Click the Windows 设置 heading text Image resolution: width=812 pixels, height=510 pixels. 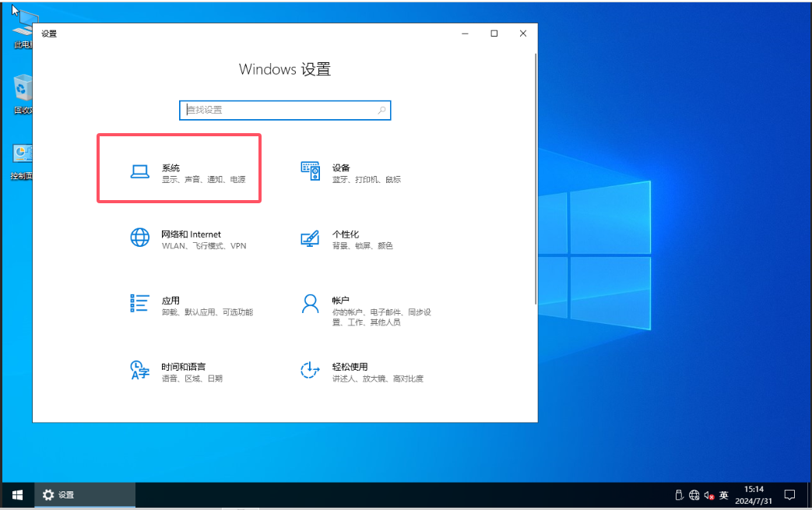coord(285,69)
